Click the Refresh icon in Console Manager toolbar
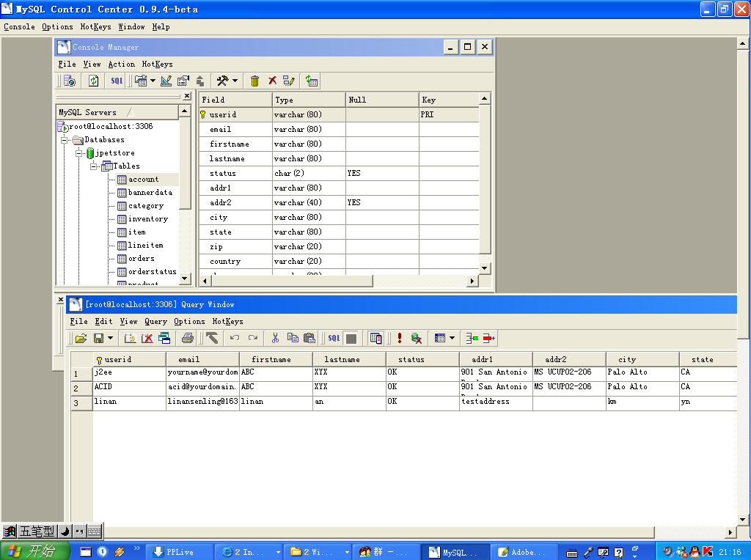This screenshot has height=560, width=751. click(93, 81)
